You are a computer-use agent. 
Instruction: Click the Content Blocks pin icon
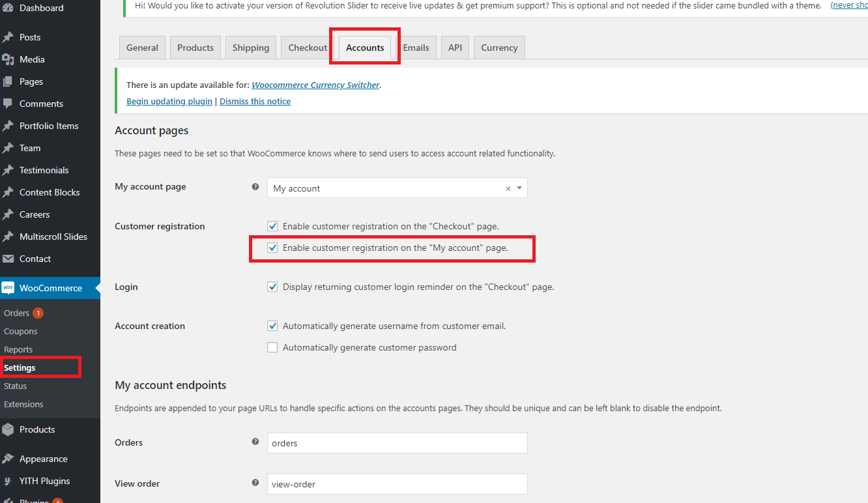tap(8, 192)
